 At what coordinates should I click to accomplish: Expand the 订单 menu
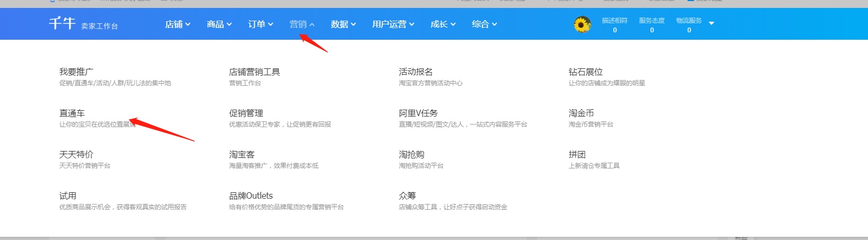261,24
